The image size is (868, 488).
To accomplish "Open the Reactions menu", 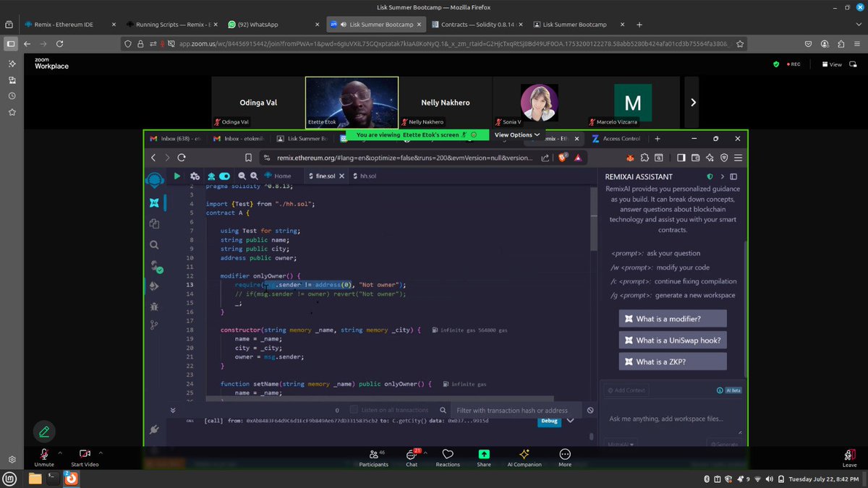I will coord(448,458).
